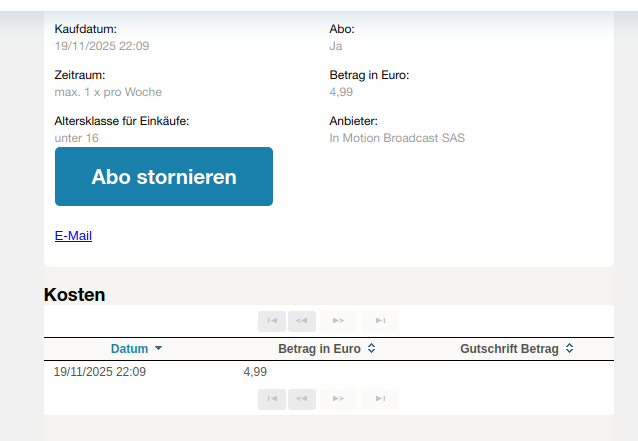Go to first page in bottom pager
638x441 pixels.
click(x=272, y=399)
